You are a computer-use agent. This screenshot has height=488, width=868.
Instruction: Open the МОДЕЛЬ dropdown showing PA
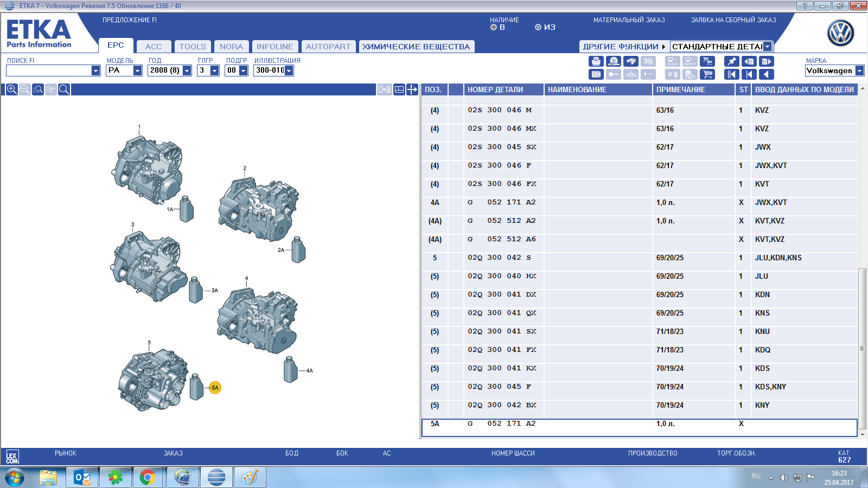point(138,70)
